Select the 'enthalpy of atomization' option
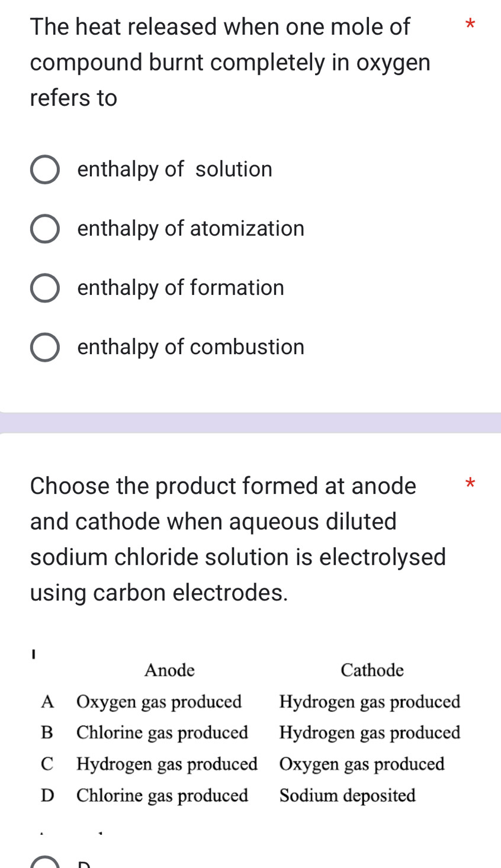This screenshot has height=868, width=501. (x=44, y=228)
